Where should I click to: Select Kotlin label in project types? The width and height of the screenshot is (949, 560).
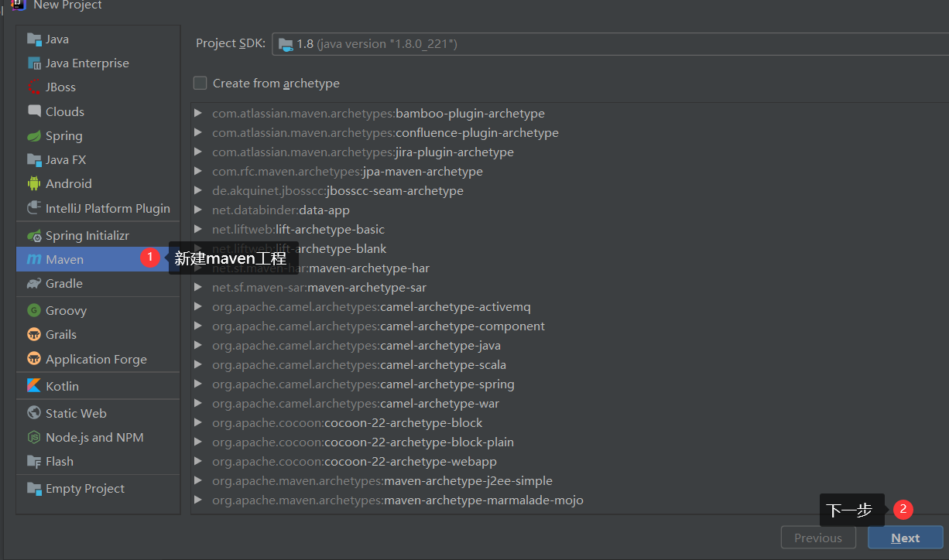(62, 386)
